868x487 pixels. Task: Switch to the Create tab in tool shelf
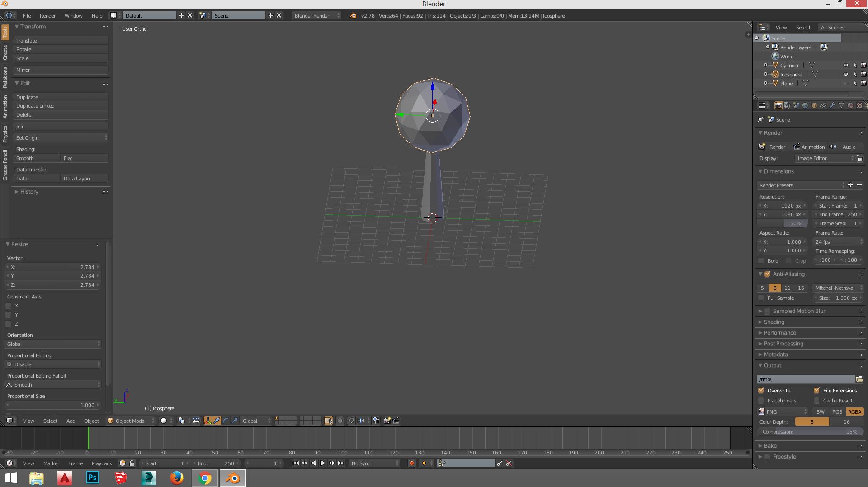5,52
